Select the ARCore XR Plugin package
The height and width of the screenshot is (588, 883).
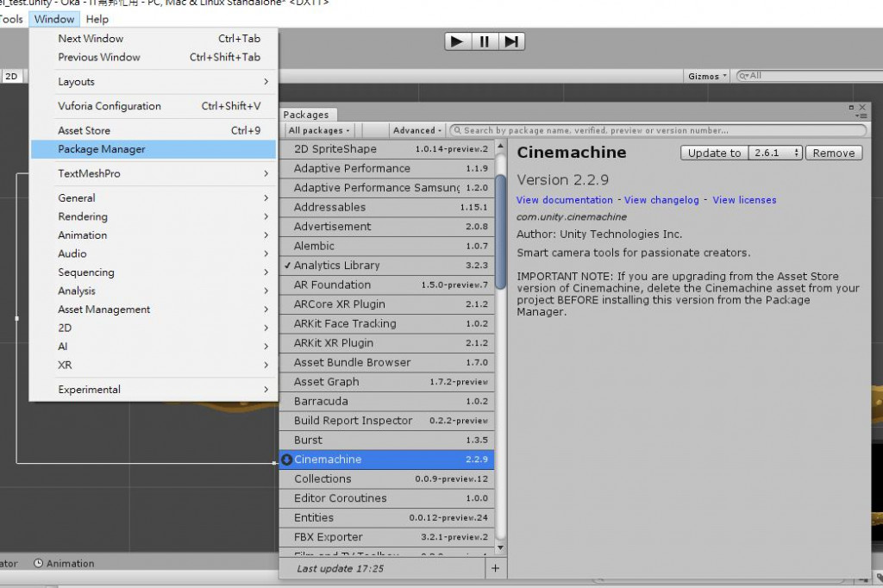point(387,304)
